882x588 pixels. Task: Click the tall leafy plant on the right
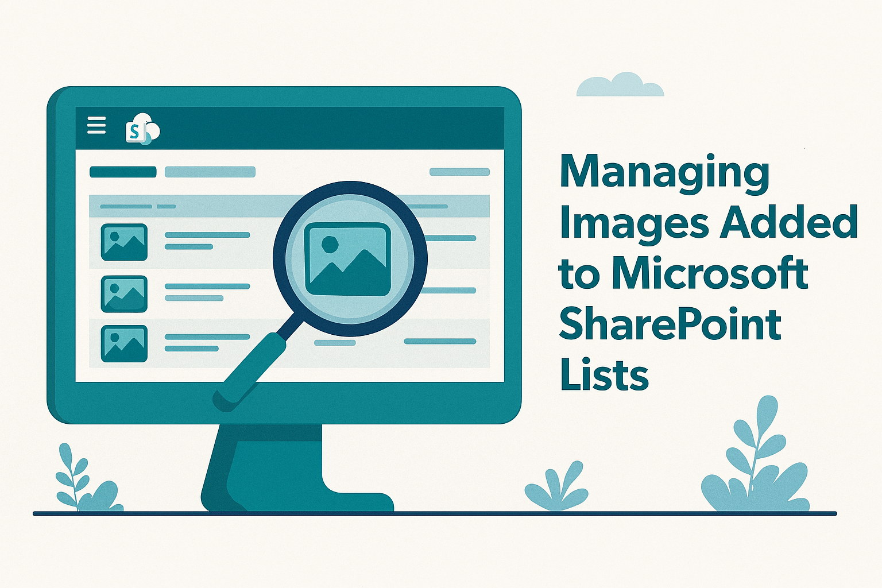pos(755,459)
